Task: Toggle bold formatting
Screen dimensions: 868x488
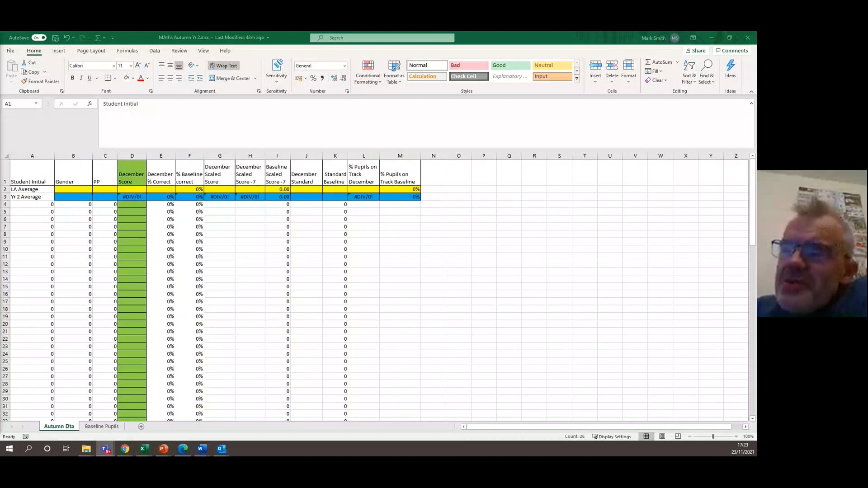Action: (x=72, y=78)
